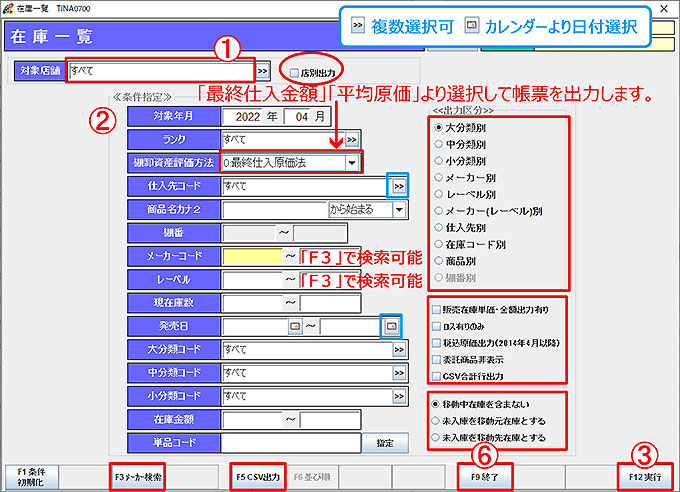Expand 棚卸資産評価方法 dropdown

pos(352,163)
